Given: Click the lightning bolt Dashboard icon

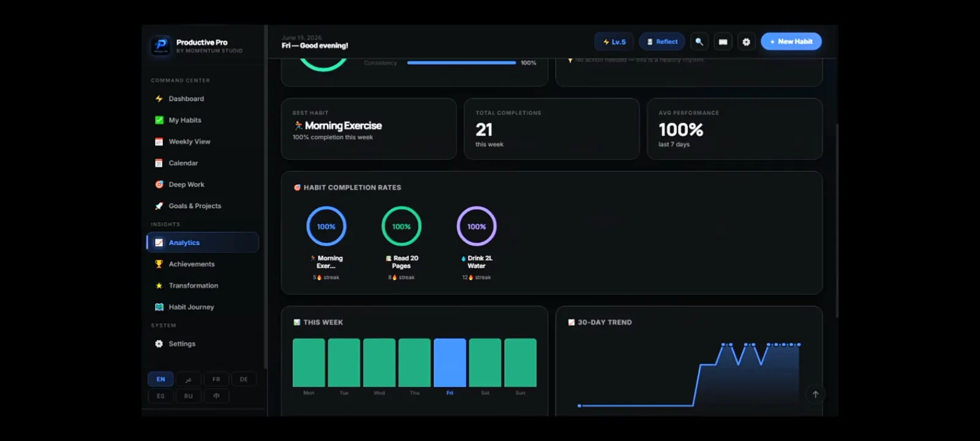Looking at the screenshot, I should 159,99.
